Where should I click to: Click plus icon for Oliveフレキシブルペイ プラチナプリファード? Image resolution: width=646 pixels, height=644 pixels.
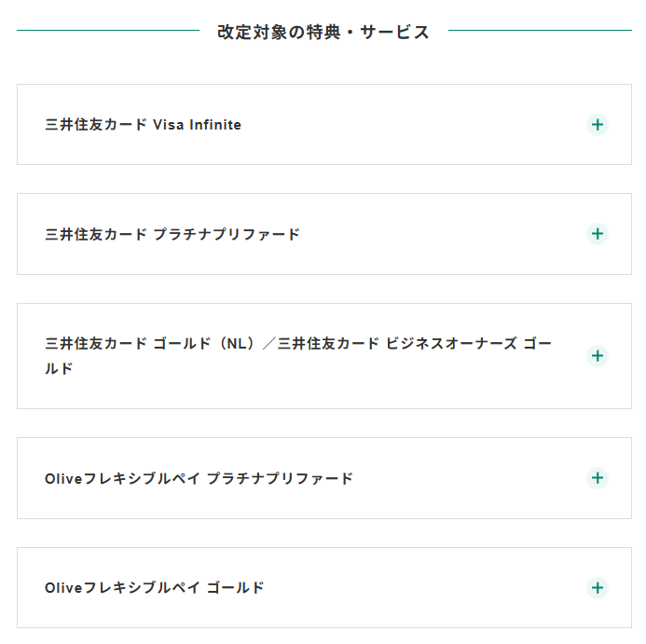[x=598, y=478]
